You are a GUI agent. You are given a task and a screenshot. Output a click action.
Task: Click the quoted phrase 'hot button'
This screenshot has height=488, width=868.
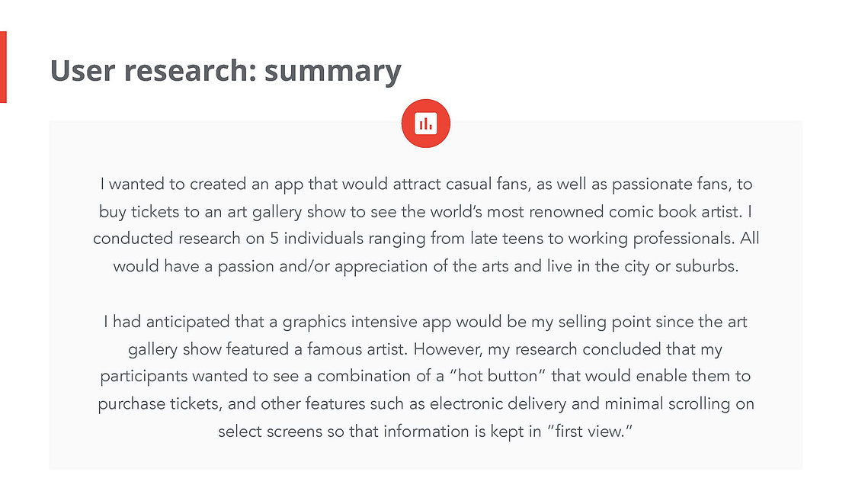498,376
